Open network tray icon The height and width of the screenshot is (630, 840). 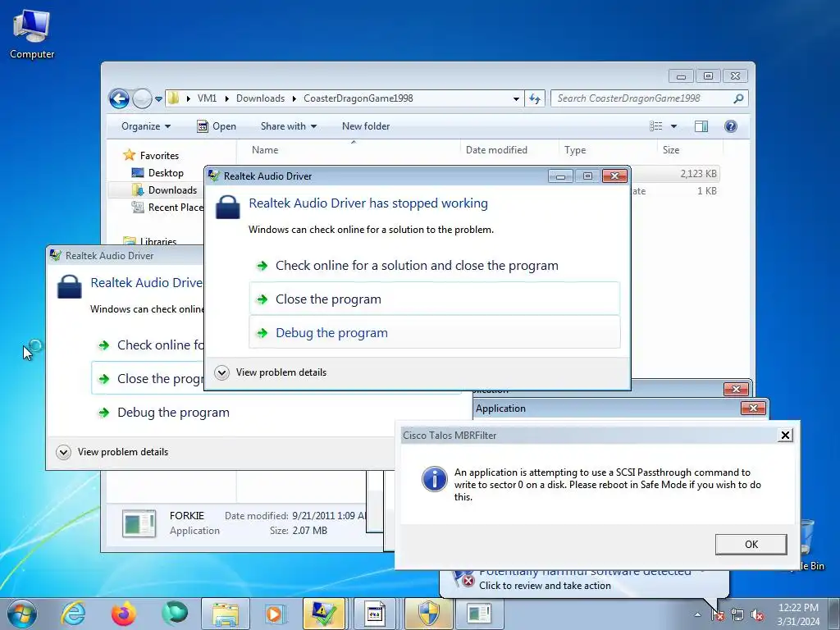click(737, 614)
